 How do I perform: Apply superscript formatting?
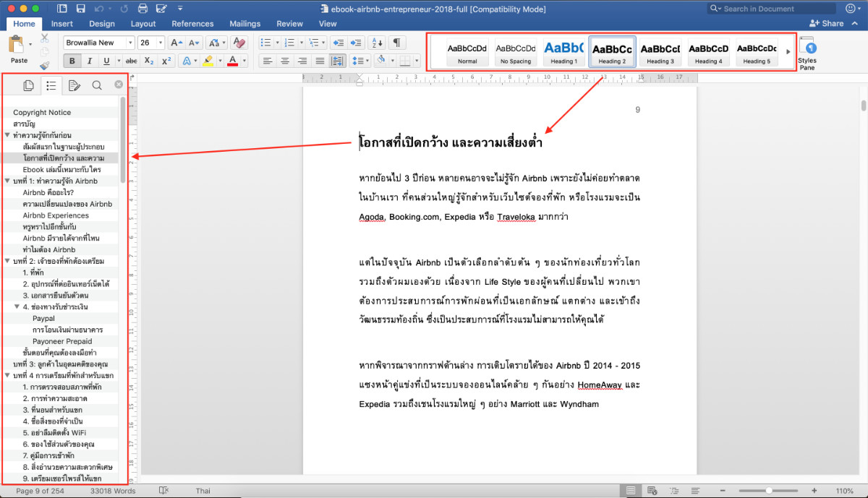pos(166,61)
